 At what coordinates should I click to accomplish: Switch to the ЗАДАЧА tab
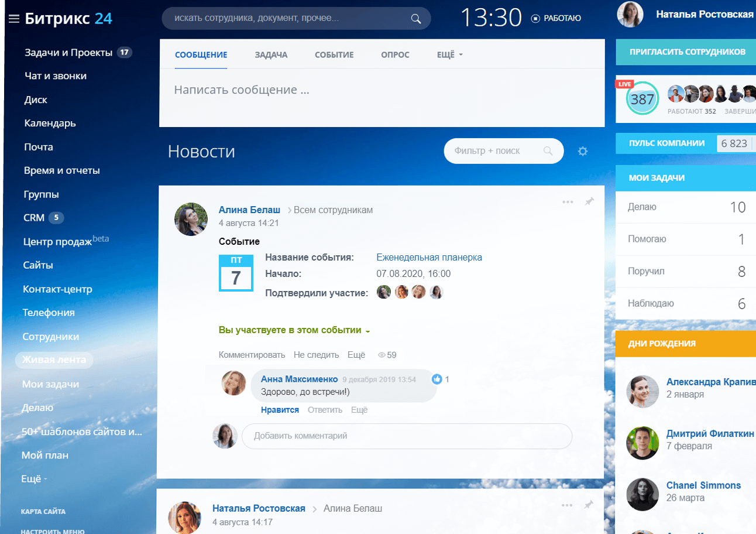coord(271,55)
